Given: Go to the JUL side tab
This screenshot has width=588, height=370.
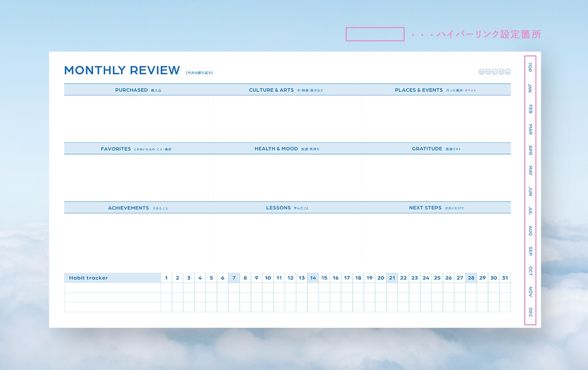Looking at the screenshot, I should pyautogui.click(x=530, y=211).
